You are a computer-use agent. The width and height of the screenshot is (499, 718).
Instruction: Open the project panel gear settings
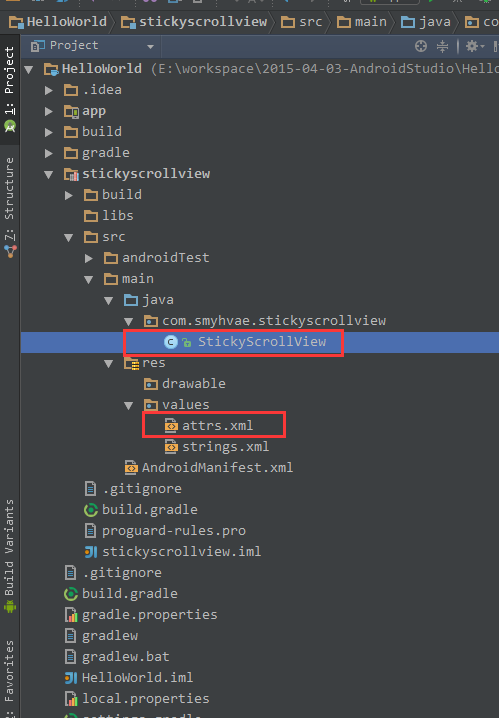coord(474,46)
